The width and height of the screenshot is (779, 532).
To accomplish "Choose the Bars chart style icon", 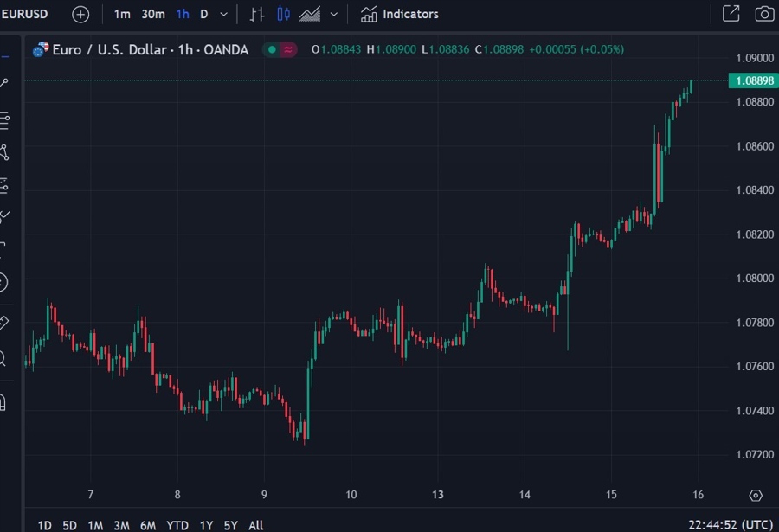I will [256, 15].
